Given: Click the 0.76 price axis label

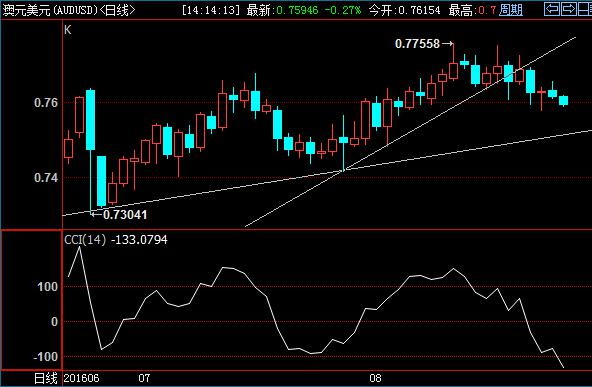Looking at the screenshot, I should (x=46, y=102).
